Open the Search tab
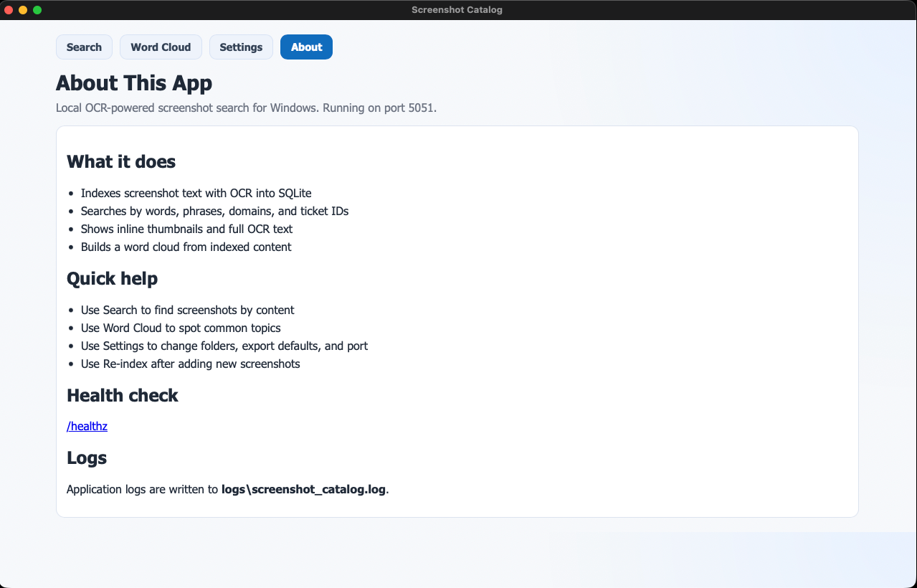Image resolution: width=917 pixels, height=588 pixels. tap(84, 47)
